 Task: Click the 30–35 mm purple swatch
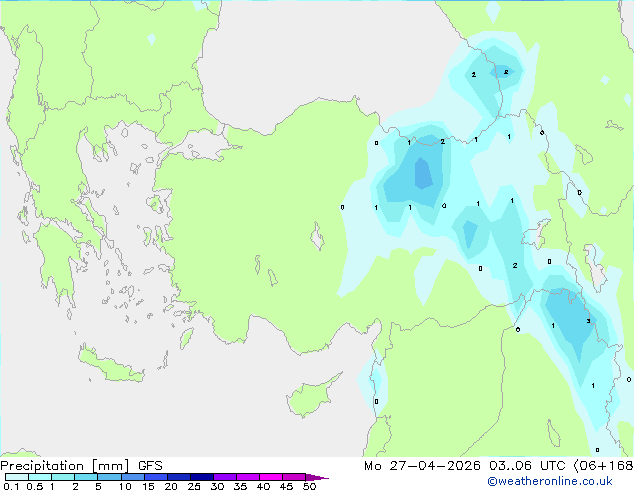(224, 477)
